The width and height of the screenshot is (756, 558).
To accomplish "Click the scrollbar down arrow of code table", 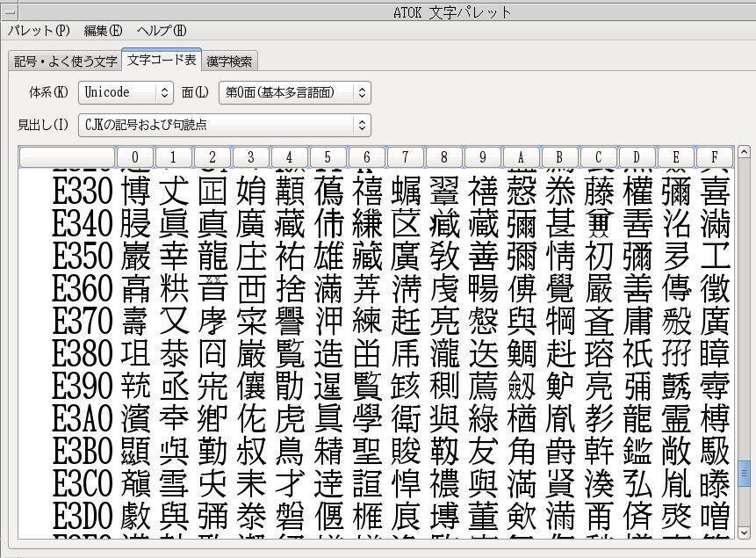I will pos(745,533).
